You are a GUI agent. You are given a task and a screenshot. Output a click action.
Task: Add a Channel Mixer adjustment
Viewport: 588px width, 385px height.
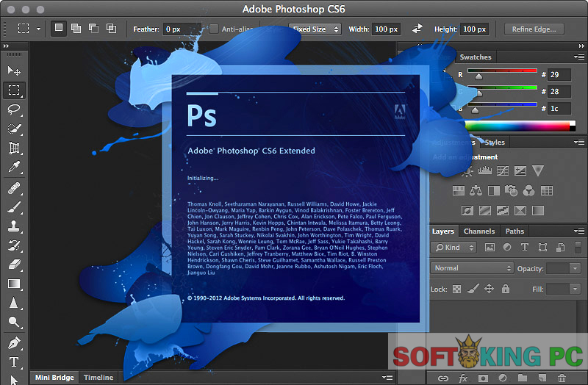[x=528, y=190]
